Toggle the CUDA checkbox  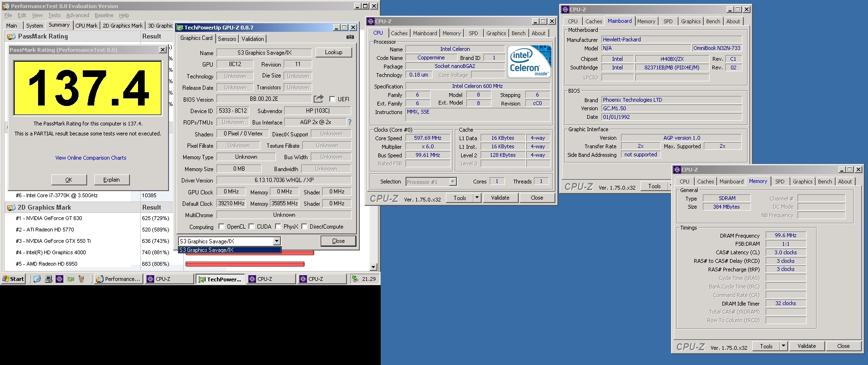(x=251, y=226)
